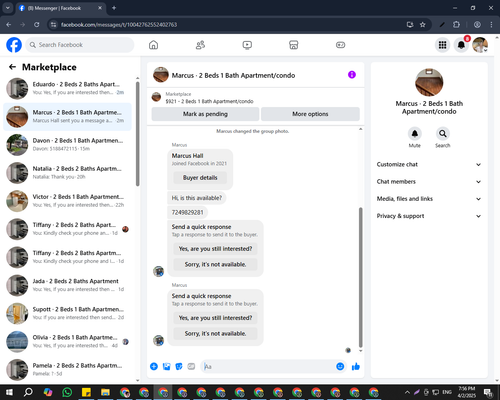This screenshot has height=400, width=500.
Task: Open Pamela 2 Beds 2 Baths conversation
Action: pyautogui.click(x=67, y=370)
